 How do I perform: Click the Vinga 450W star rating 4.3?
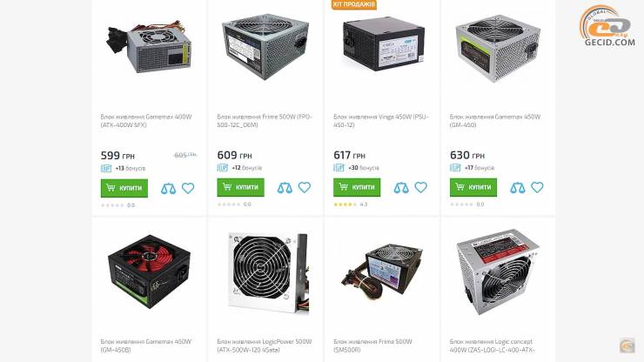point(351,204)
